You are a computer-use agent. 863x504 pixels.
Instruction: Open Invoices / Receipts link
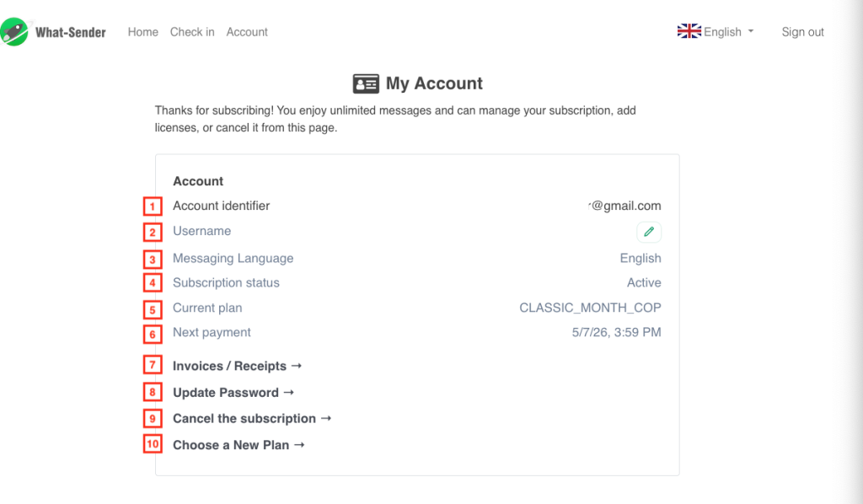pyautogui.click(x=237, y=366)
